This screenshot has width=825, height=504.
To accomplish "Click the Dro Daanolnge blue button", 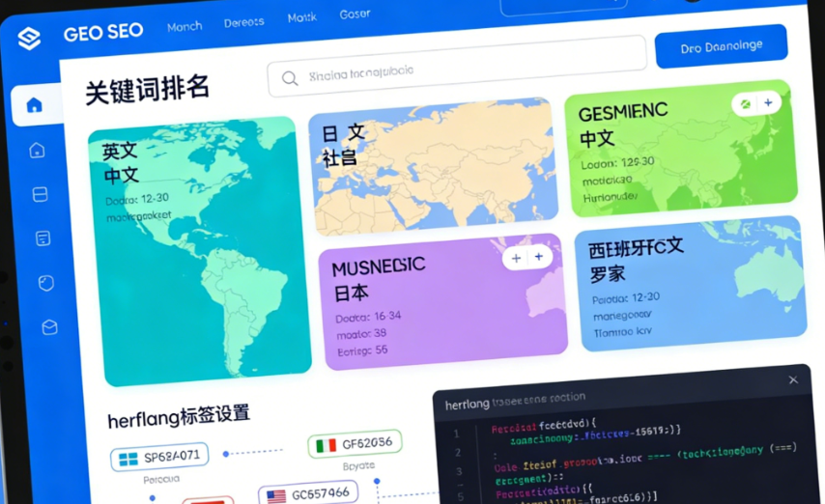I will point(722,46).
